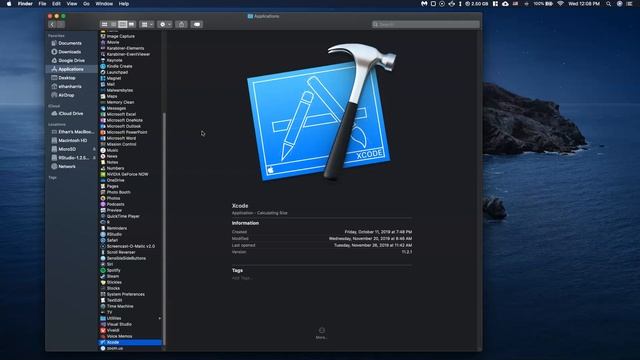Select the highlighted Xcode row
Viewport: 640px width, 360px height.
coord(131,342)
